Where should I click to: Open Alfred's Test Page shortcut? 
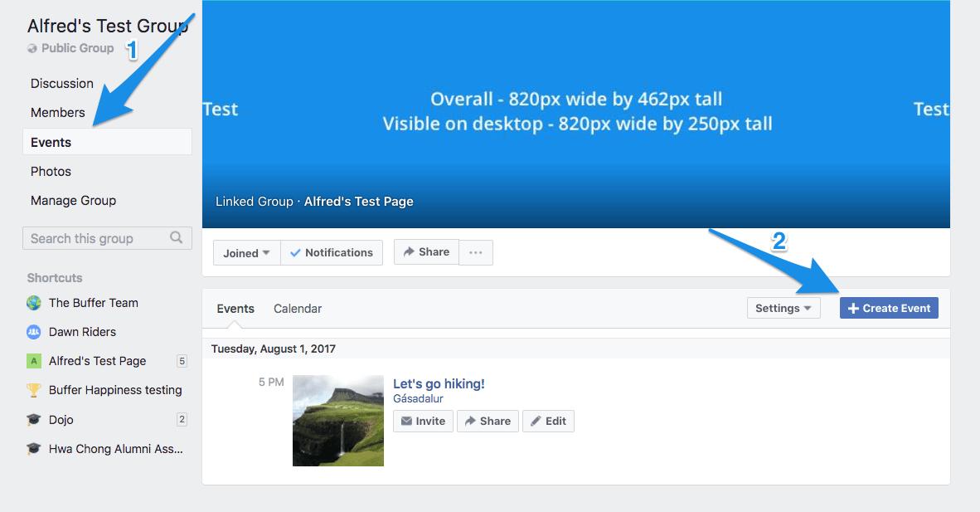point(96,361)
